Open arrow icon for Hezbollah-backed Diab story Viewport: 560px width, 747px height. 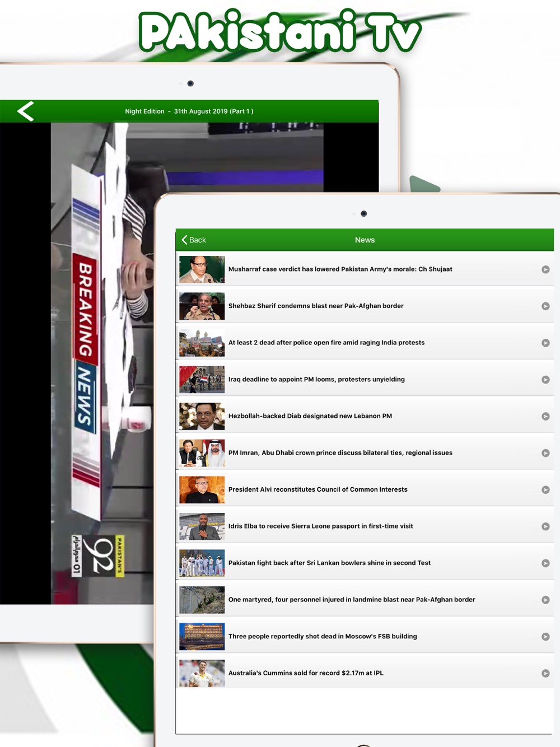pyautogui.click(x=545, y=416)
